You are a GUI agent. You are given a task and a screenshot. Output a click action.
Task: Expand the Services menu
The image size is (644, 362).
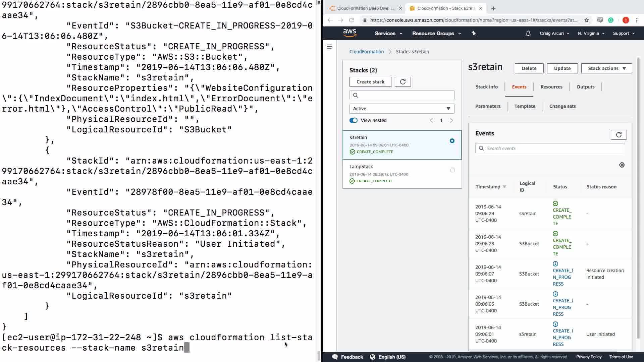(388, 34)
